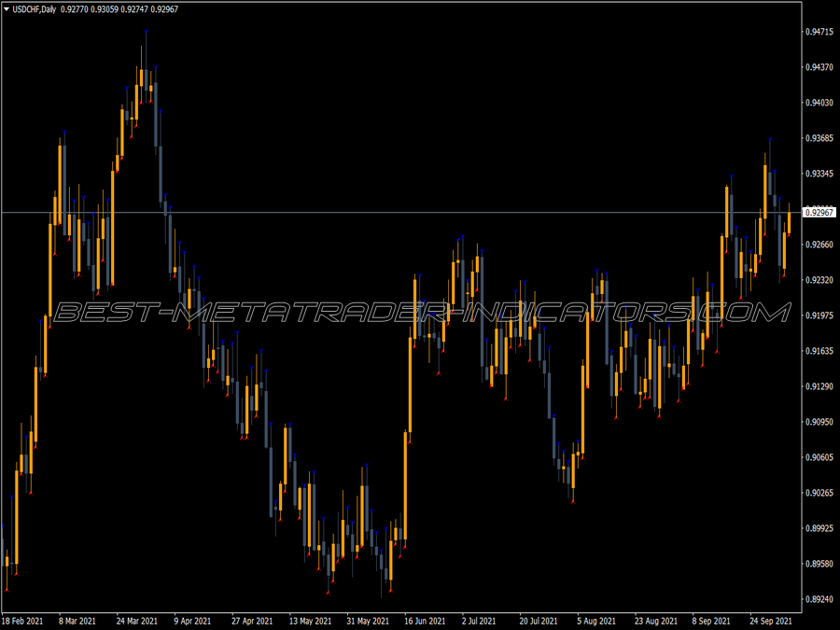Click the 0.93345 price axis label
This screenshot has height=630, width=840.
(x=819, y=174)
